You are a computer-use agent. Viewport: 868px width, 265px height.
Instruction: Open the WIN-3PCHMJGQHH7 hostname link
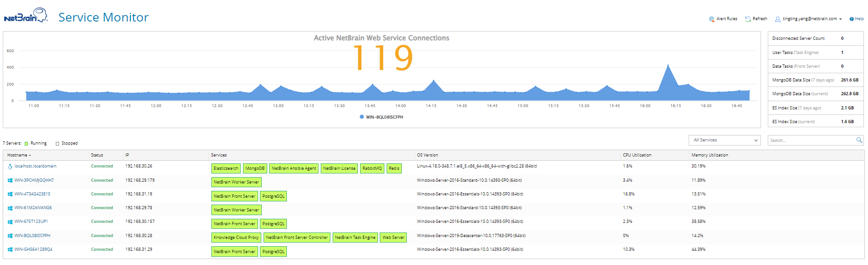click(x=34, y=180)
